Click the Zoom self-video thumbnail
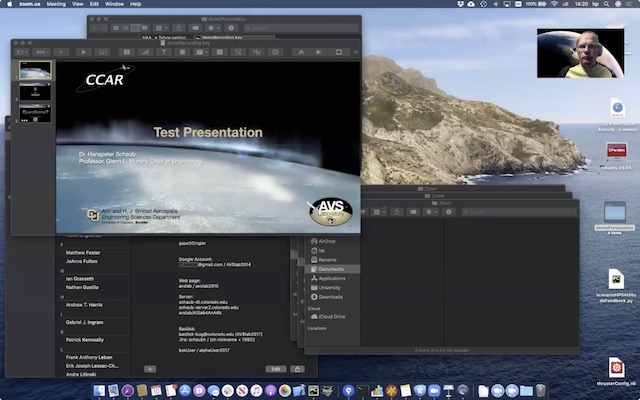 (x=580, y=53)
